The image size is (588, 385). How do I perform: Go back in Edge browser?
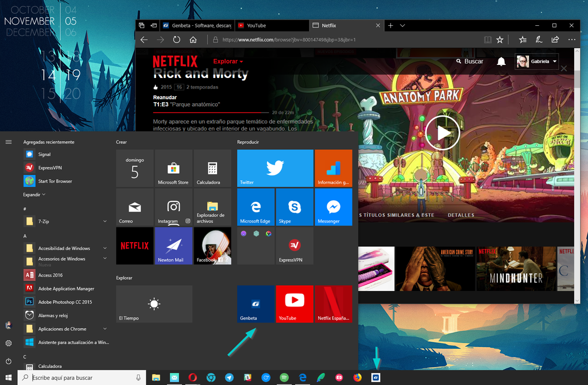[144, 40]
